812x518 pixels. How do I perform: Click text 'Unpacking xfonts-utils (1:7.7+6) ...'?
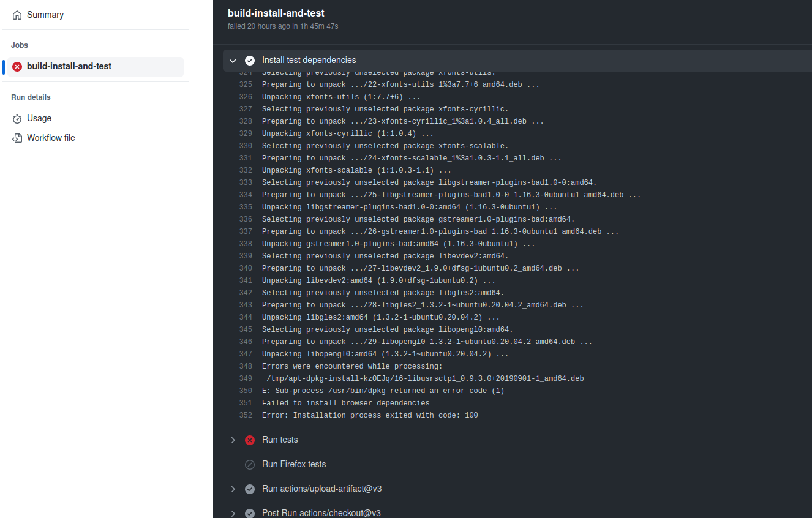point(341,97)
